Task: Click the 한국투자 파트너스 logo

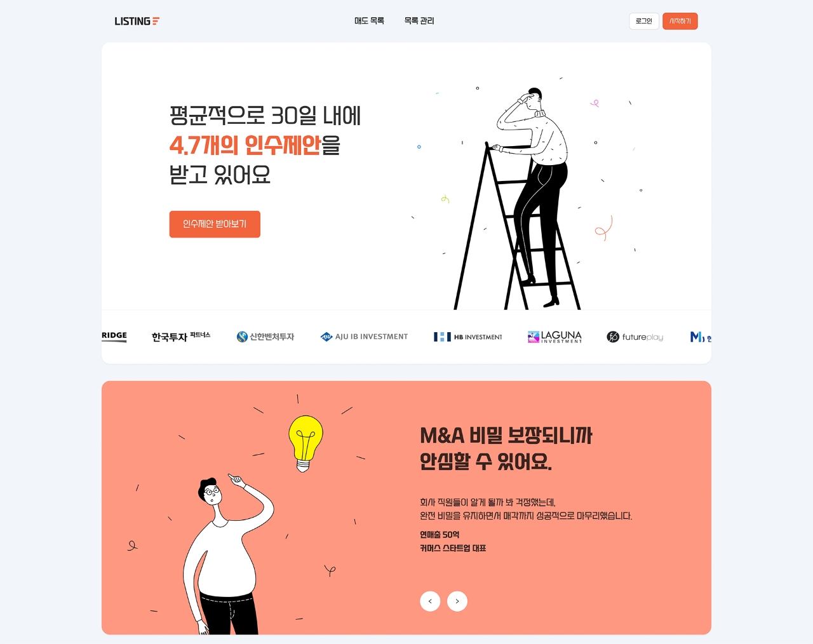Action: click(181, 337)
